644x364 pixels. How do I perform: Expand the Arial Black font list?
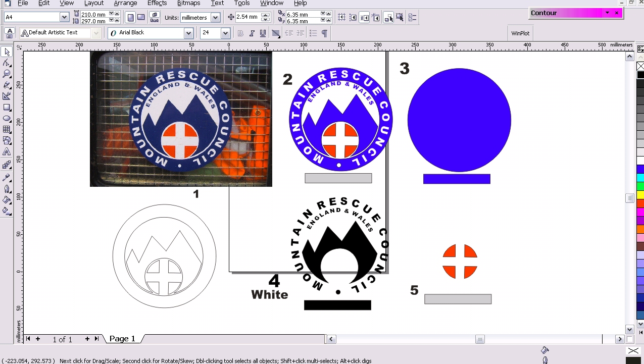pyautogui.click(x=189, y=33)
